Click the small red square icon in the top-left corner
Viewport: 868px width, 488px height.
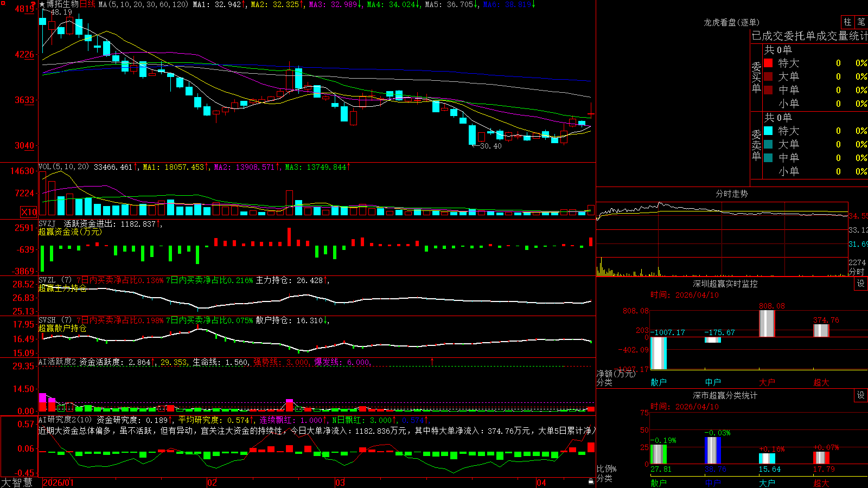click(2, 3)
